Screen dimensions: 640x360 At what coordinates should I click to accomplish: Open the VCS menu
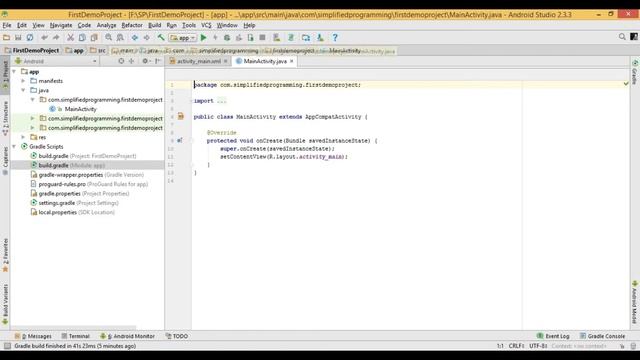pos(206,25)
